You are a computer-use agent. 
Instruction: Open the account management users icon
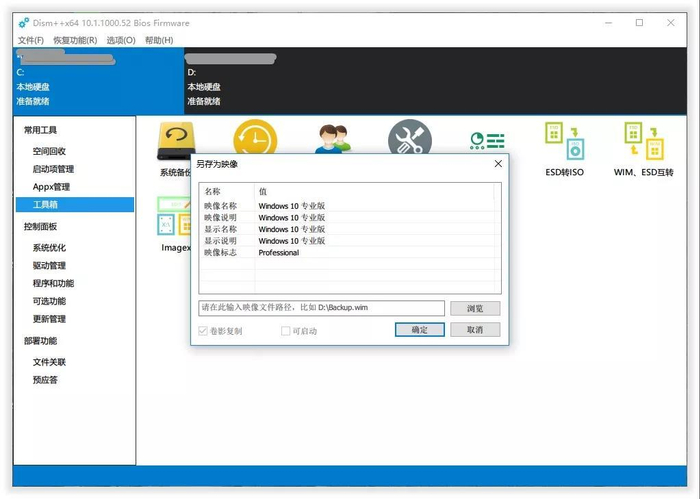click(x=333, y=139)
